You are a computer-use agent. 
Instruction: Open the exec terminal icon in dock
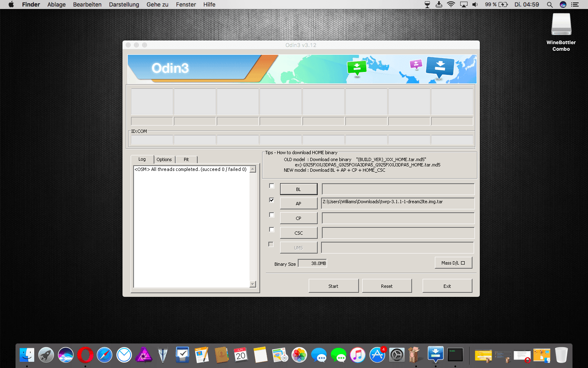[x=455, y=355]
